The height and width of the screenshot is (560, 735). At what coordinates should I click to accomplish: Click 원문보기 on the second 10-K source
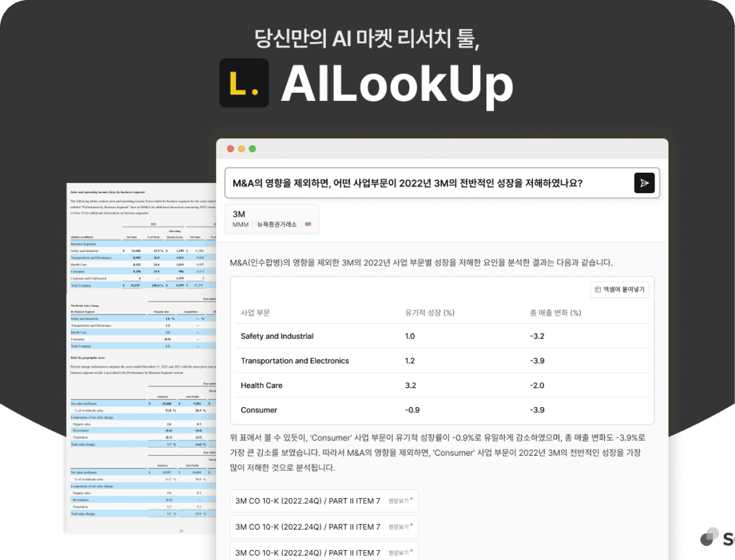400,527
